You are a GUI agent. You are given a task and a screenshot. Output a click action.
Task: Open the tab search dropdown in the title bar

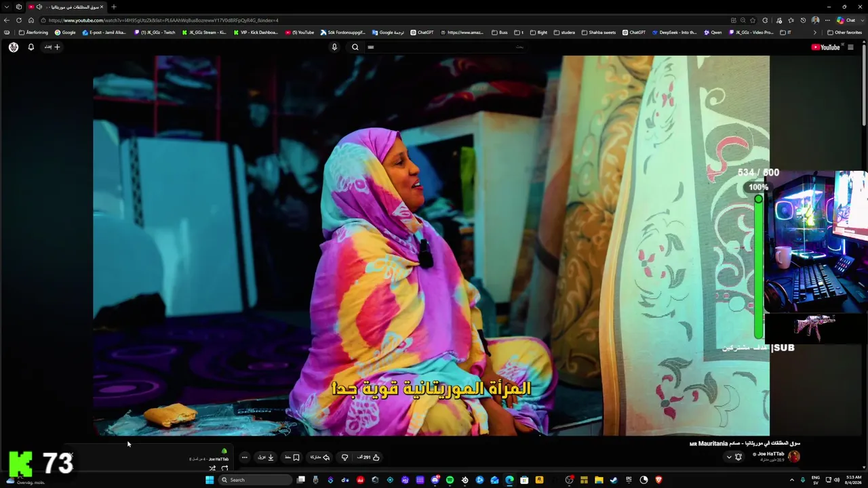tap(7, 7)
